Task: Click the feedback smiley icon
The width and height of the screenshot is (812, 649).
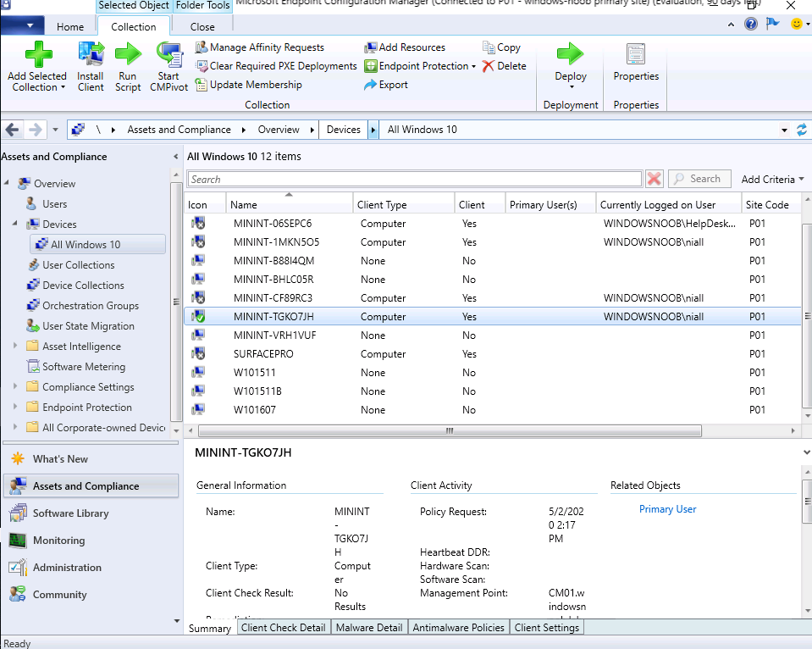Action: [797, 24]
